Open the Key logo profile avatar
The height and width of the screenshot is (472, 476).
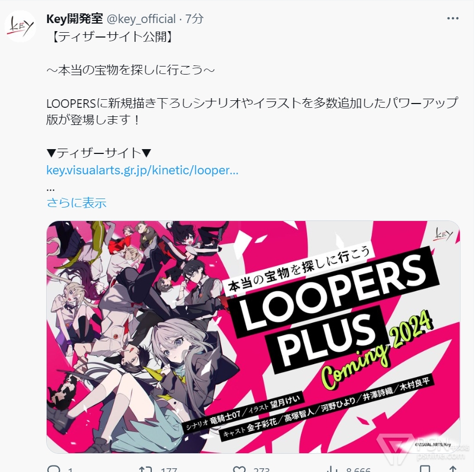(x=20, y=26)
